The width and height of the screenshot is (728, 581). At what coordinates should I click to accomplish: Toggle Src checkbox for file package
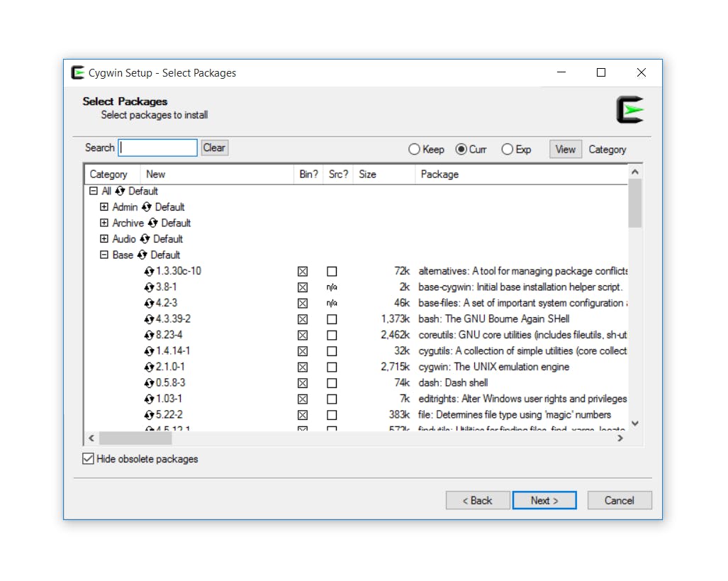(332, 415)
